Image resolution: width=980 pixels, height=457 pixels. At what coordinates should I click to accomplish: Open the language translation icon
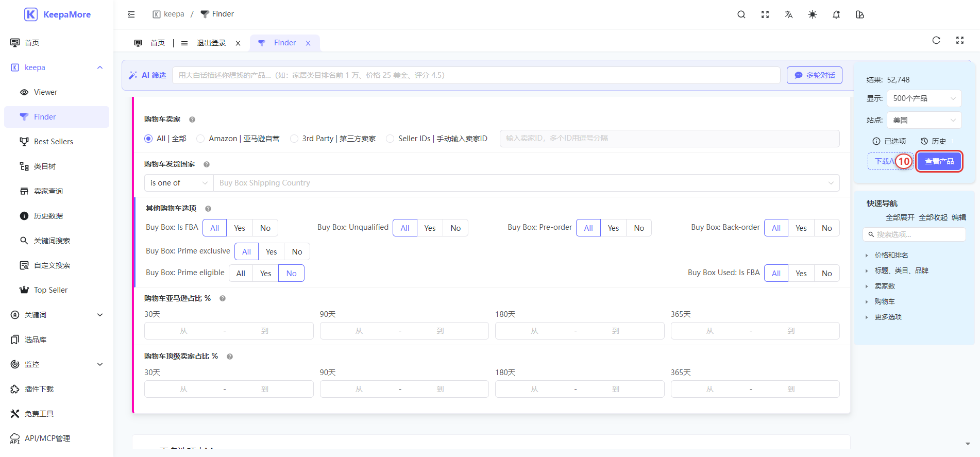(789, 14)
